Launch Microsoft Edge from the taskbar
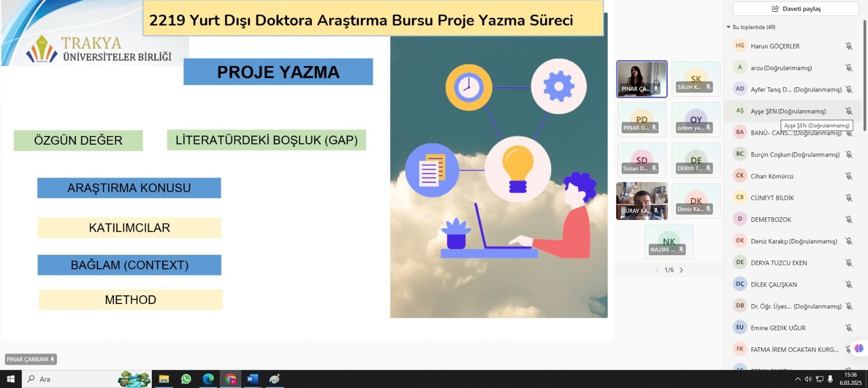 208,379
